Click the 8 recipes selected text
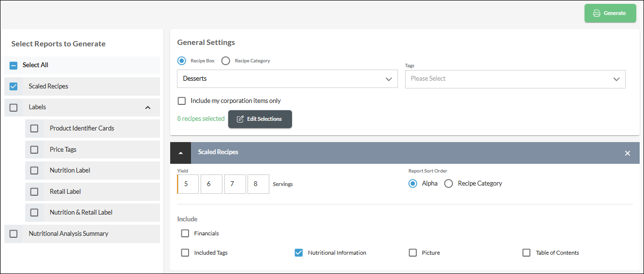 click(x=201, y=119)
